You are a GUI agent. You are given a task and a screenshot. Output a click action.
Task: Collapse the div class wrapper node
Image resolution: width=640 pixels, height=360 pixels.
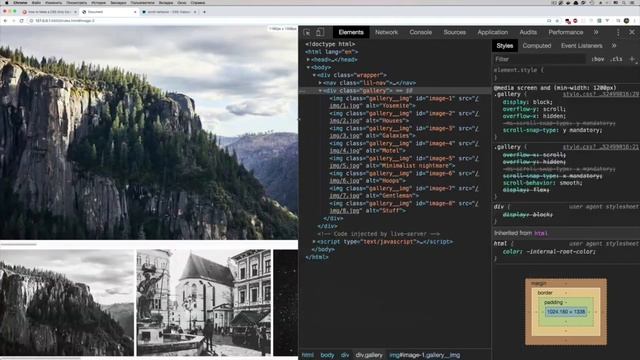pyautogui.click(x=314, y=75)
